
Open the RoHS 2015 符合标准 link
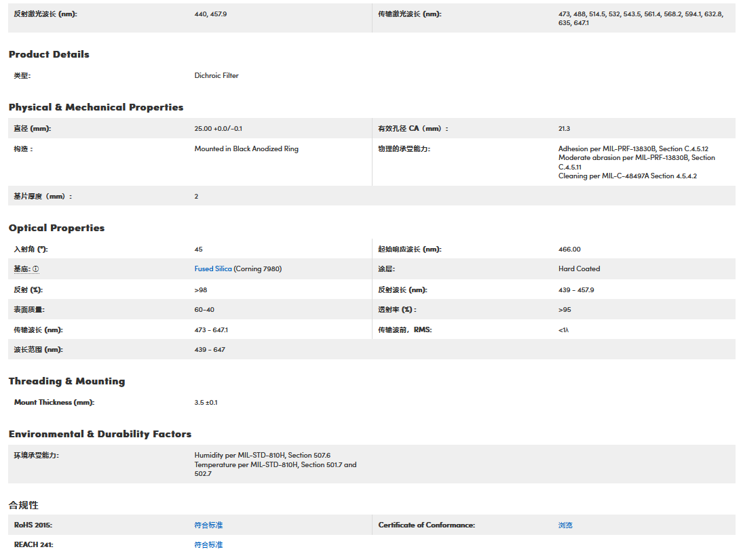[x=208, y=525]
